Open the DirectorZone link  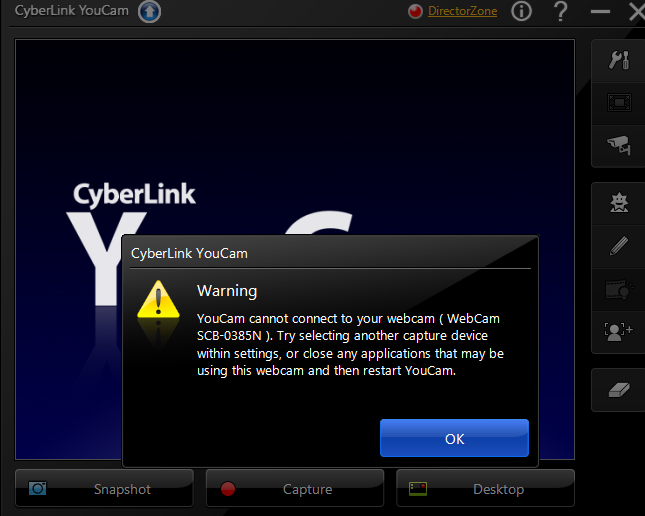tap(462, 11)
